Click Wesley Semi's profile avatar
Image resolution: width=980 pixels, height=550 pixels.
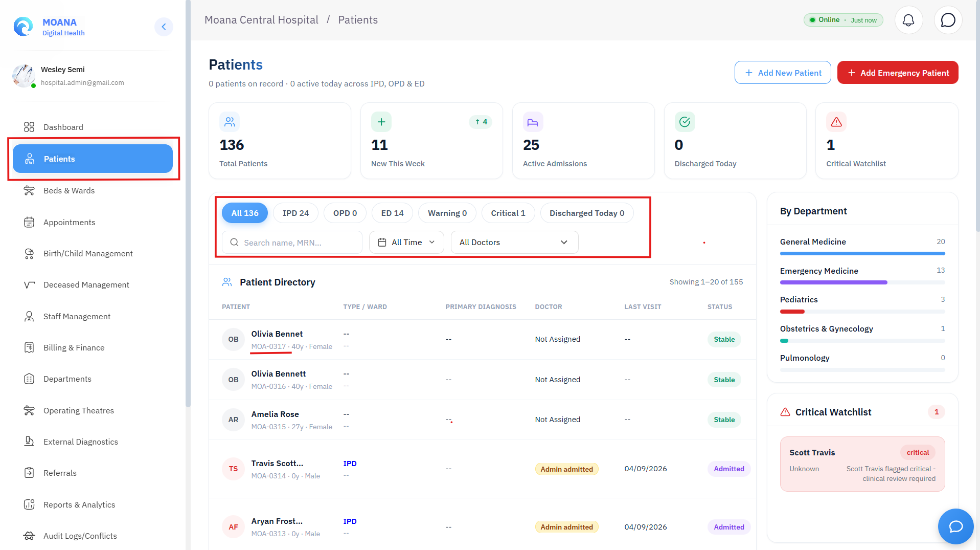click(24, 76)
